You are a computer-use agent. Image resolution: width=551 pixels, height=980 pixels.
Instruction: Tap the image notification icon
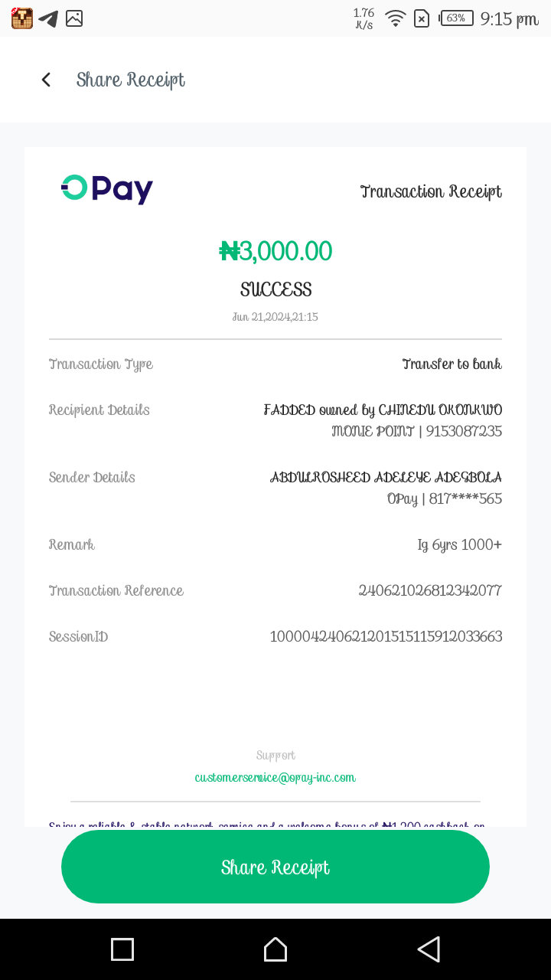pos(74,18)
